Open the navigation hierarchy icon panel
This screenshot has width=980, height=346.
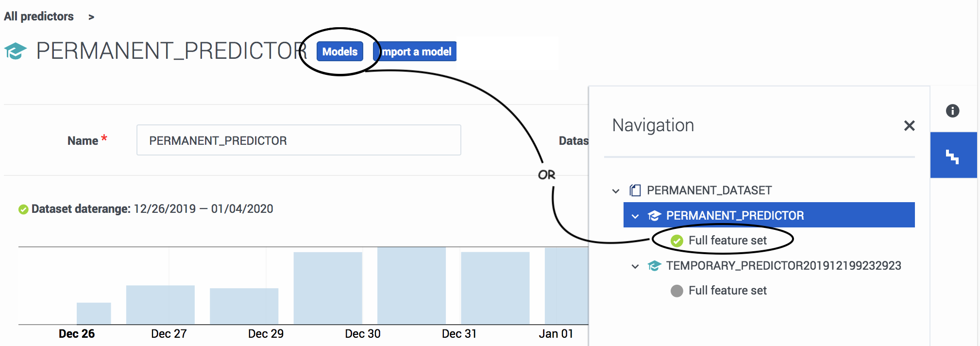(953, 155)
